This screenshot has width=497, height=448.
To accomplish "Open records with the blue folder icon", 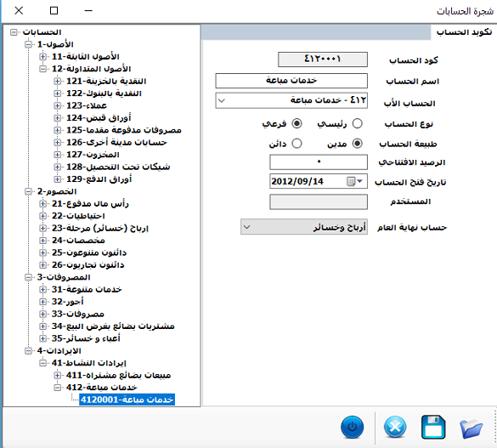I will (472, 428).
